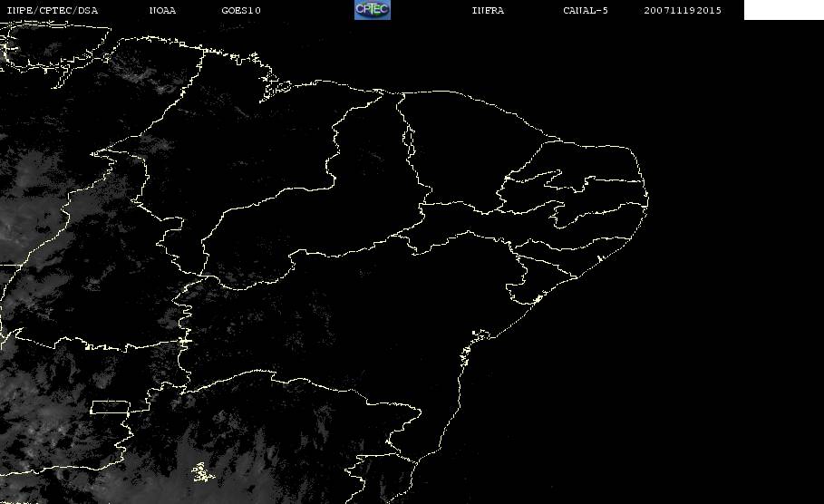The height and width of the screenshot is (504, 824).
Task: Click the CANAL-5 channel label
Action: click(x=586, y=10)
